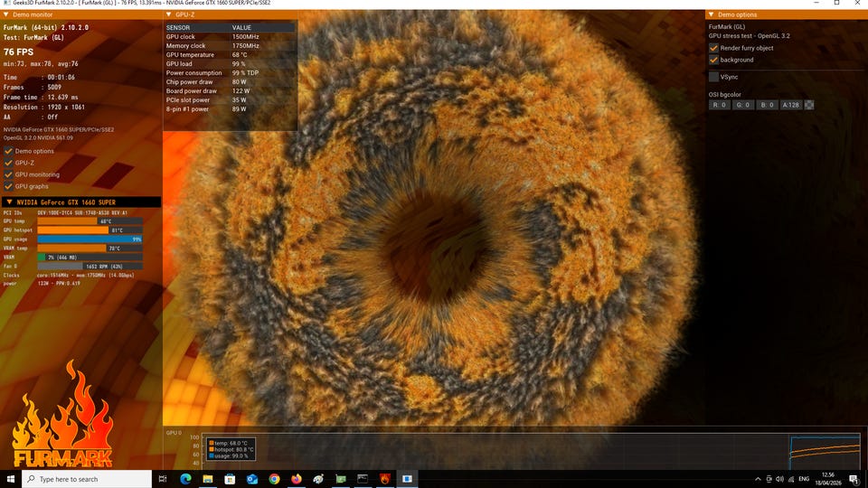This screenshot has height=488, width=868.
Task: Open Task View in the taskbar
Action: (163, 479)
